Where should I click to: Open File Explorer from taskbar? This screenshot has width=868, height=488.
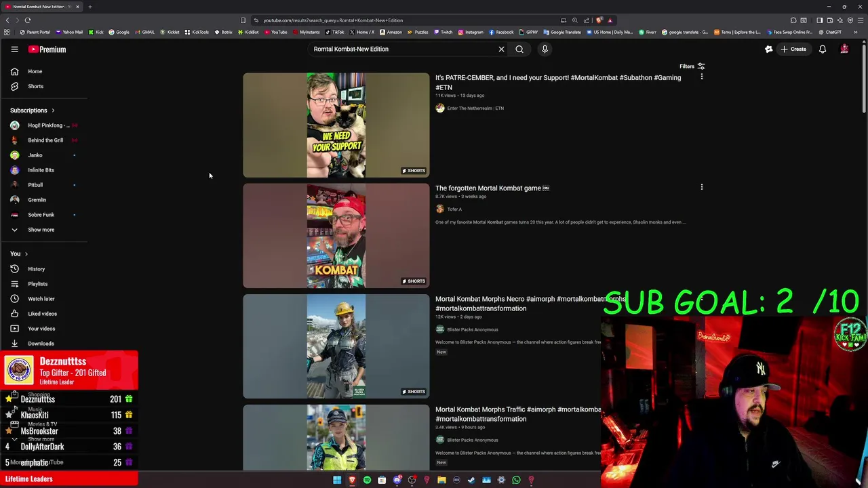(441, 480)
